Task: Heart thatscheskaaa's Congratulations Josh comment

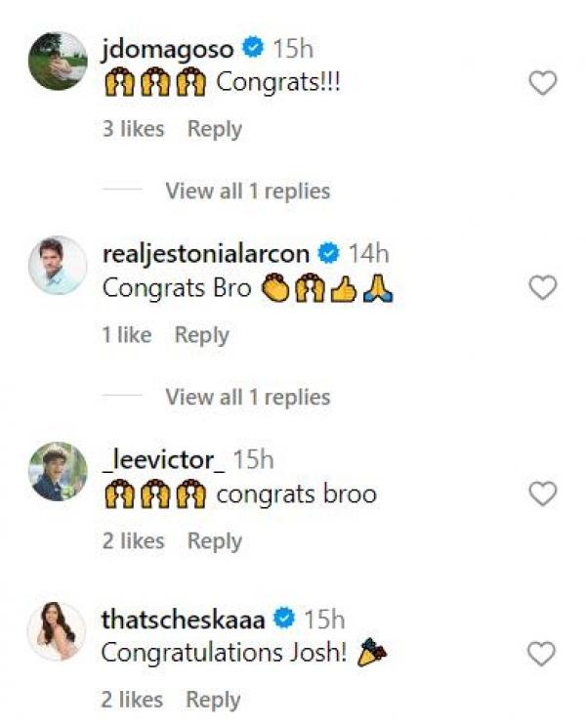Action: point(542,653)
